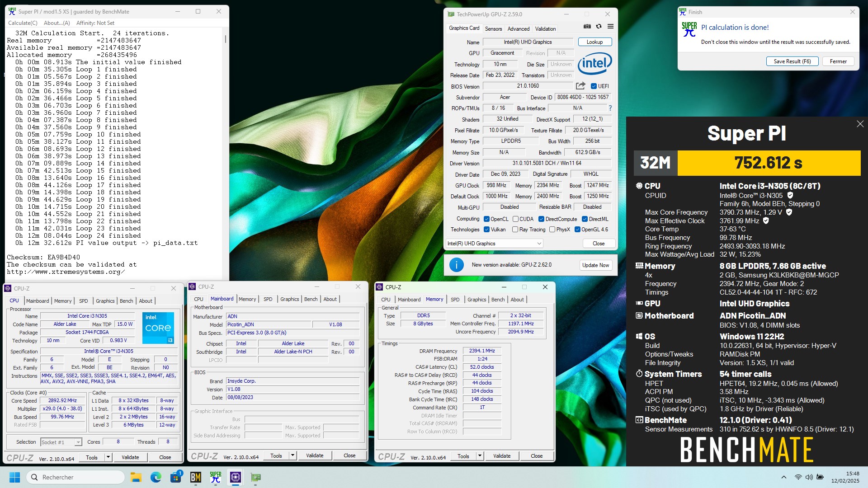Image resolution: width=868 pixels, height=488 pixels.
Task: Expand Tools arrow in CPU-Z Mainboard window
Action: 292,455
